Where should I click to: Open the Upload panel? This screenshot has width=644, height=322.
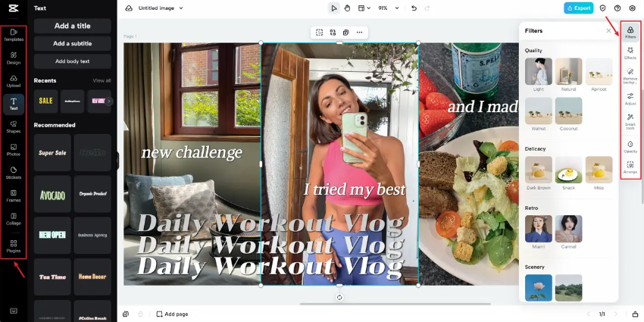click(x=14, y=81)
